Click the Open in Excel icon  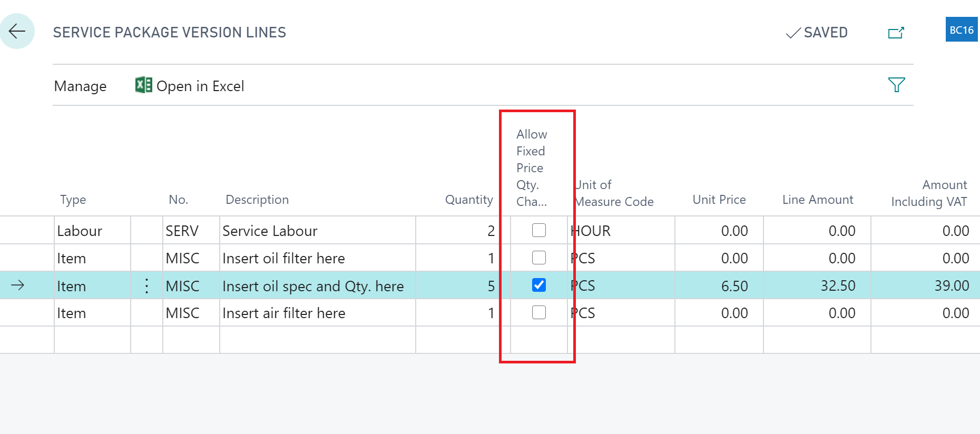click(x=143, y=86)
